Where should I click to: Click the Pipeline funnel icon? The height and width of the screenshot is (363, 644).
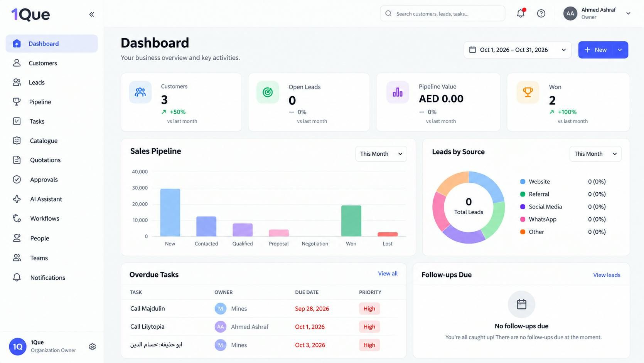click(17, 102)
